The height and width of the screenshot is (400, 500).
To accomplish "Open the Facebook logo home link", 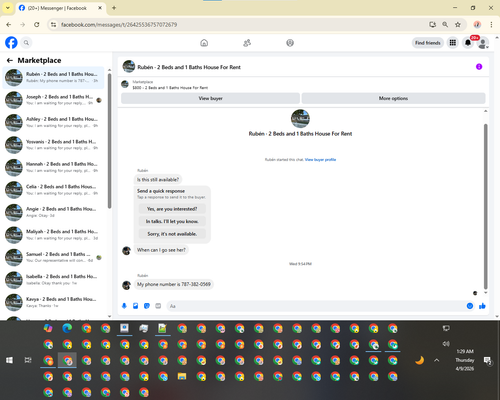I will point(11,43).
